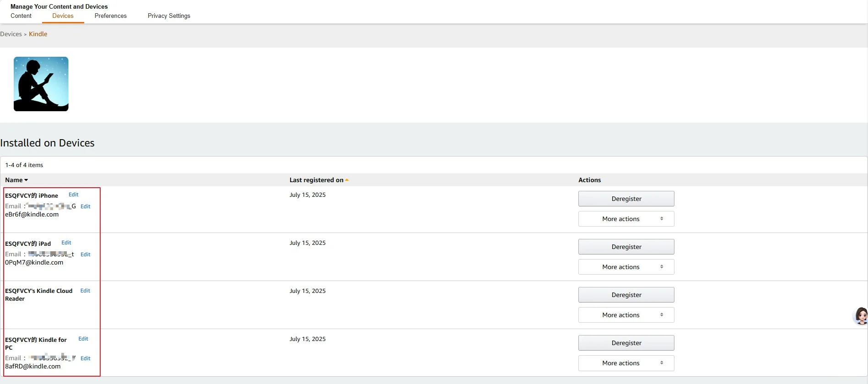868x384 pixels.
Task: Click the Kindle for PC registration date
Action: 307,339
